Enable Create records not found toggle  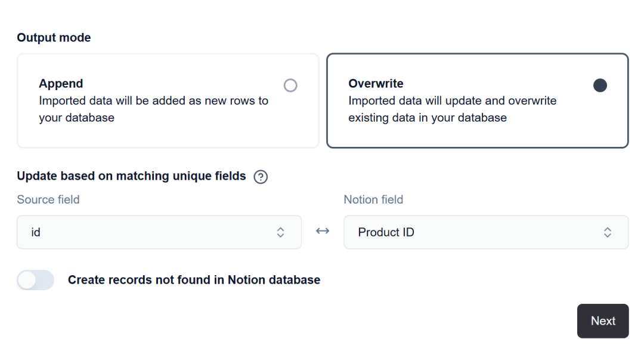35,280
